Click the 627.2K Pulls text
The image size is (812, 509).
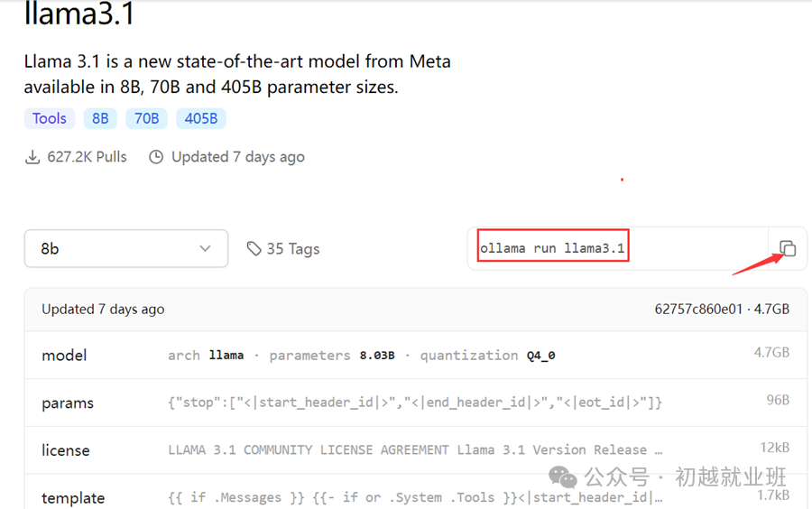click(x=87, y=157)
